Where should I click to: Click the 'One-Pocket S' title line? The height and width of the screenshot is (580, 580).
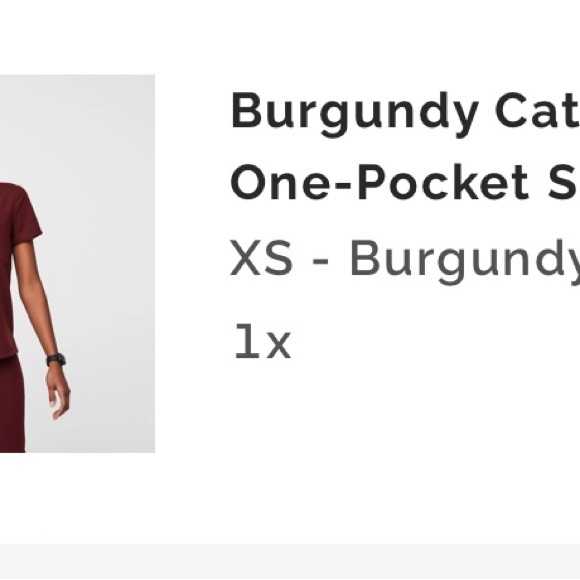pyautogui.click(x=405, y=183)
